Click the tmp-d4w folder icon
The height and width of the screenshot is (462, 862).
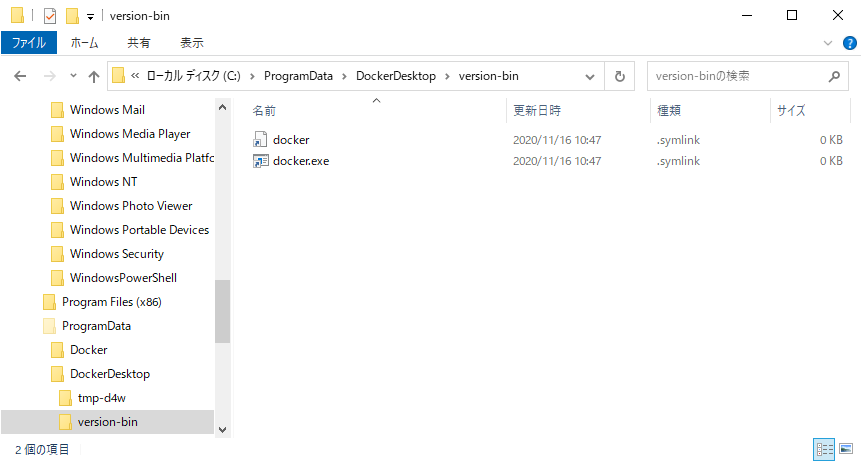pyautogui.click(x=65, y=398)
